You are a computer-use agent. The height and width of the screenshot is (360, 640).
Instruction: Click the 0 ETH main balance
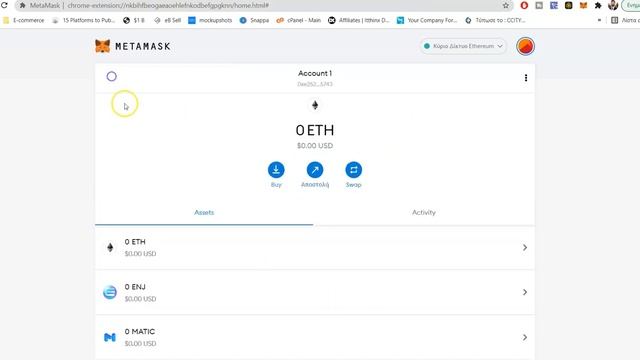tap(315, 130)
